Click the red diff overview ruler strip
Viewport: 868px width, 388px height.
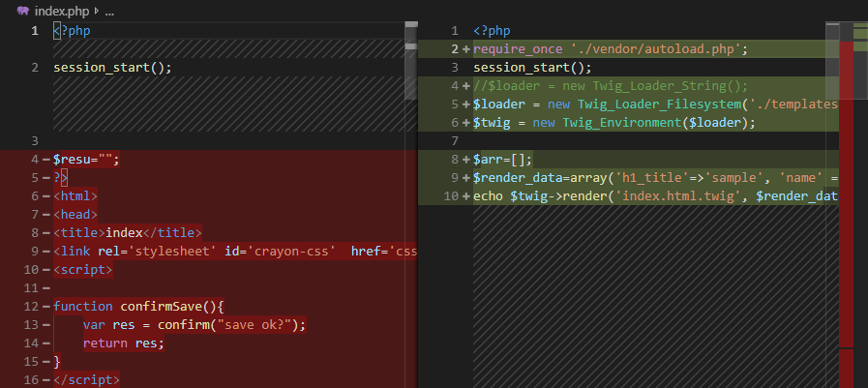pyautogui.click(x=847, y=213)
